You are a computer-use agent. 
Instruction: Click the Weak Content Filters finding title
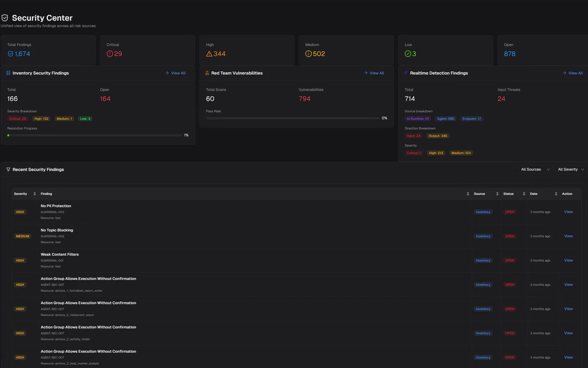[x=59, y=255]
